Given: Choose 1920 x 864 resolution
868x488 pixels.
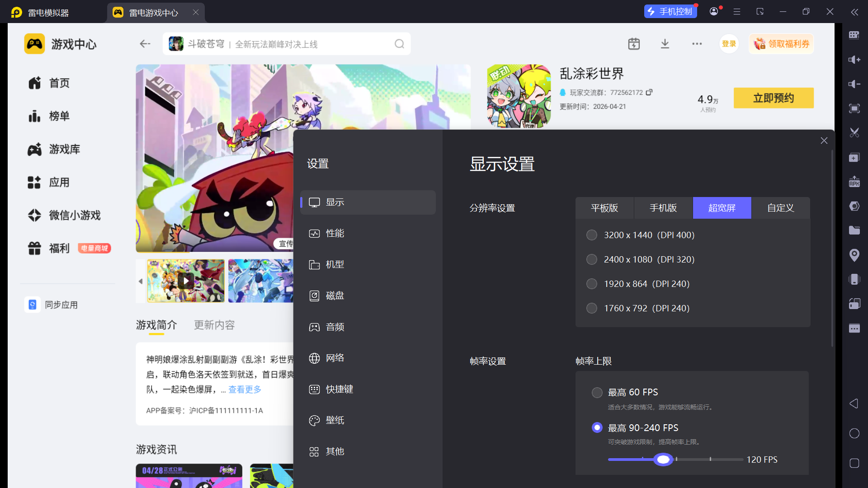Looking at the screenshot, I should tap(592, 284).
